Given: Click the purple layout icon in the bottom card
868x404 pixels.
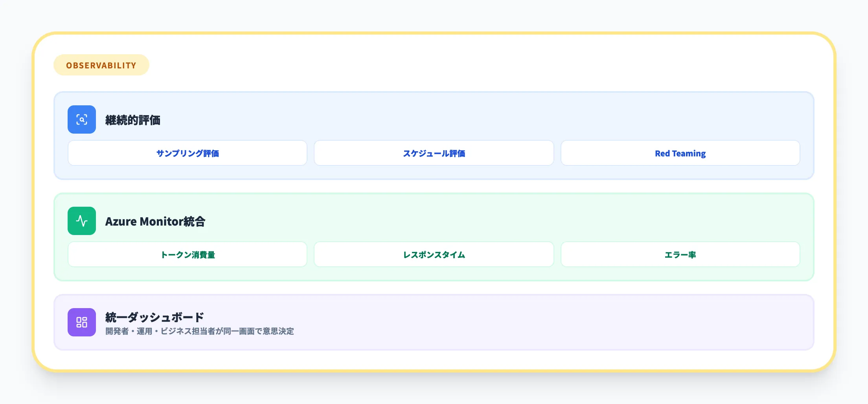Looking at the screenshot, I should click(81, 322).
